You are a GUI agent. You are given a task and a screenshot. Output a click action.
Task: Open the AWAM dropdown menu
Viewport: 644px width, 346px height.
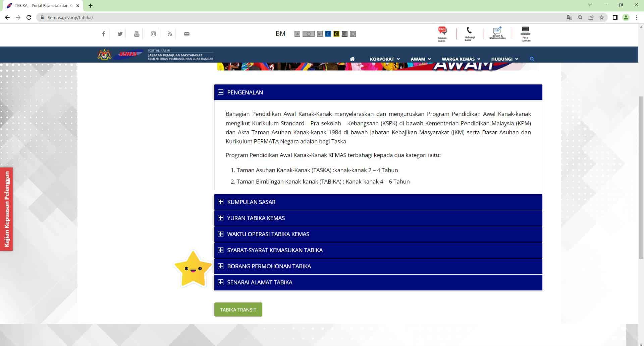coord(421,59)
